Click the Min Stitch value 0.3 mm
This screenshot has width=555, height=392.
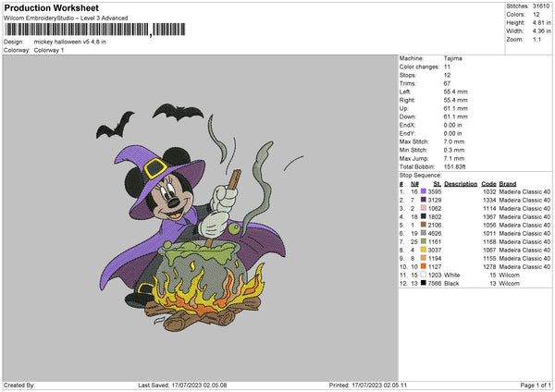[454, 150]
